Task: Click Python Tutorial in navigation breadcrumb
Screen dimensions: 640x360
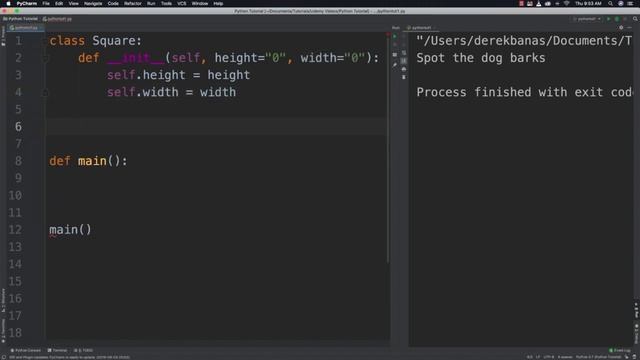Action: point(20,19)
